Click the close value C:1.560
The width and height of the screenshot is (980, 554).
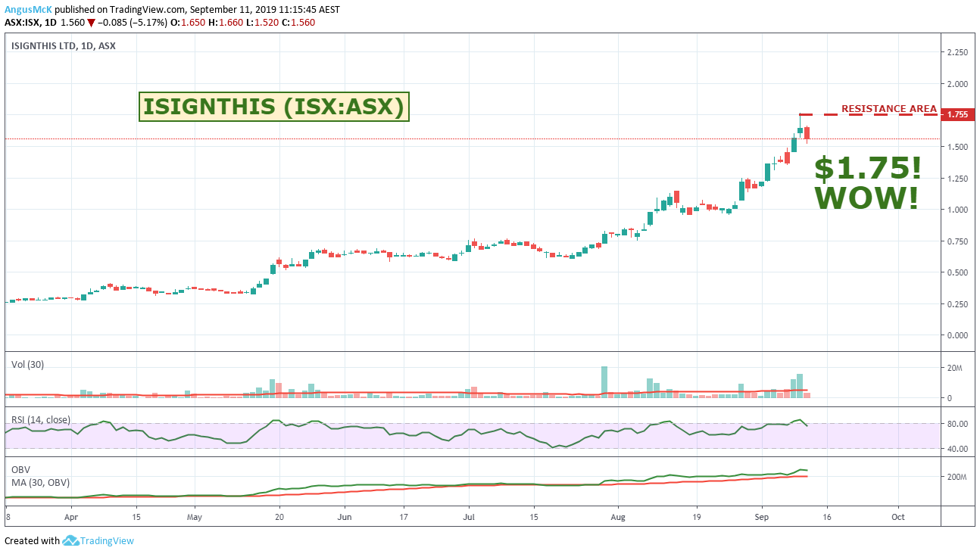coord(298,23)
